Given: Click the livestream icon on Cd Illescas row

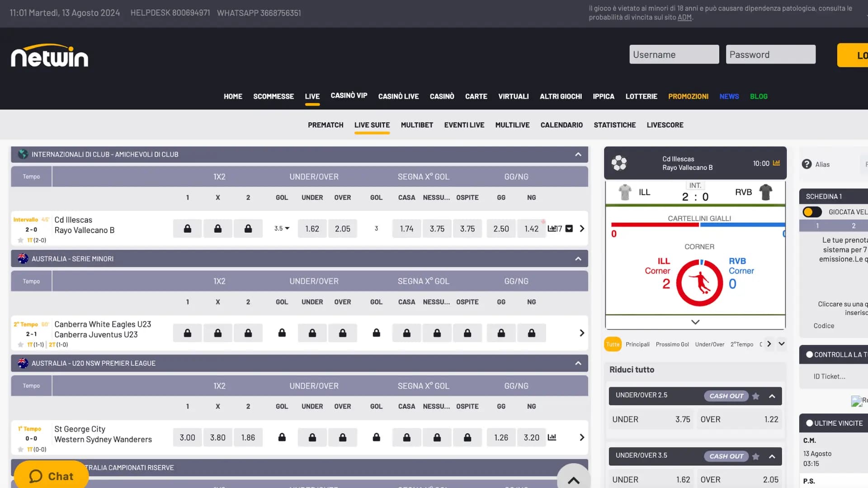Looking at the screenshot, I should [x=569, y=229].
